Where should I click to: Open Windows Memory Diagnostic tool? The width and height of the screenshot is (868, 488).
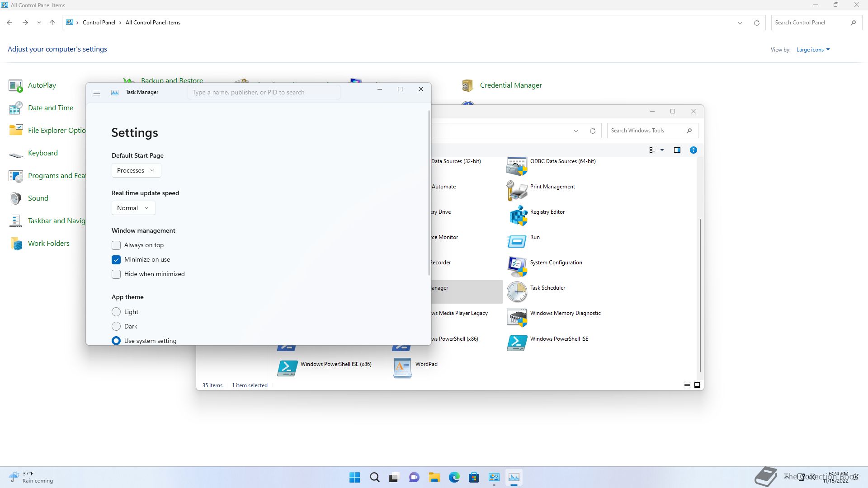pos(554,317)
